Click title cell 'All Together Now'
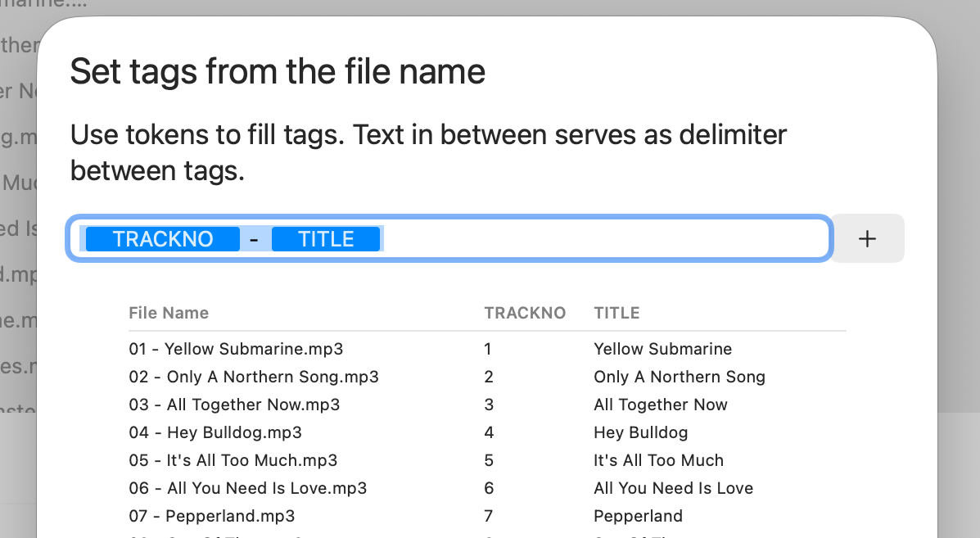This screenshot has height=538, width=980. (x=661, y=405)
